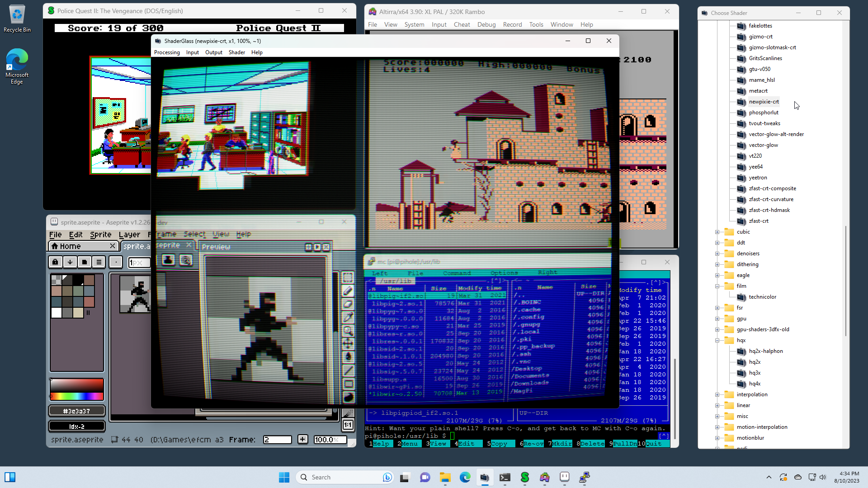This screenshot has height=488, width=868.
Task: Open the #3e3a37 foreground color button
Action: (76, 411)
